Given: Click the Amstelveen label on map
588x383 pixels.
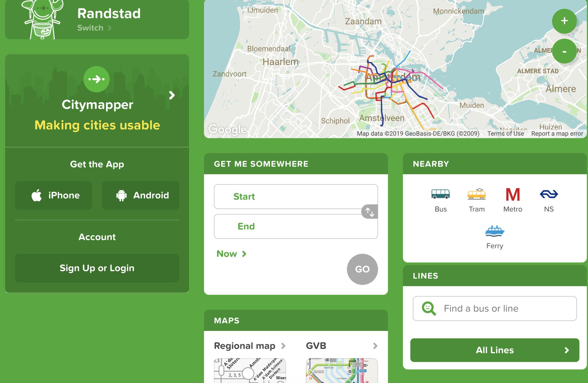Looking at the screenshot, I should coord(382,118).
